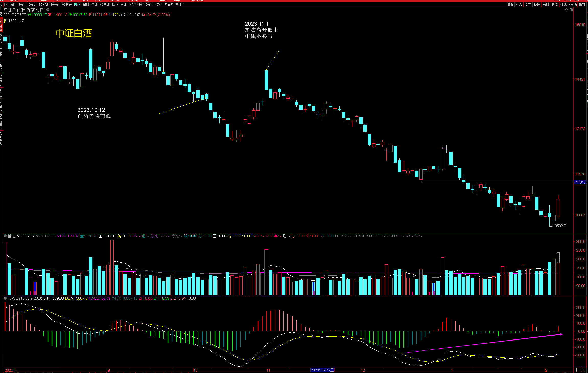588x373 pixels.
Task: Click the diamond icon above the price axis
Action: tap(566, 10)
